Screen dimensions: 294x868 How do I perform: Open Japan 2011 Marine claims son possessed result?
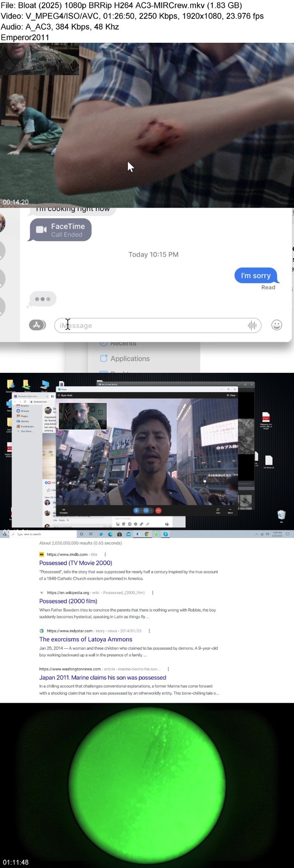tap(102, 677)
